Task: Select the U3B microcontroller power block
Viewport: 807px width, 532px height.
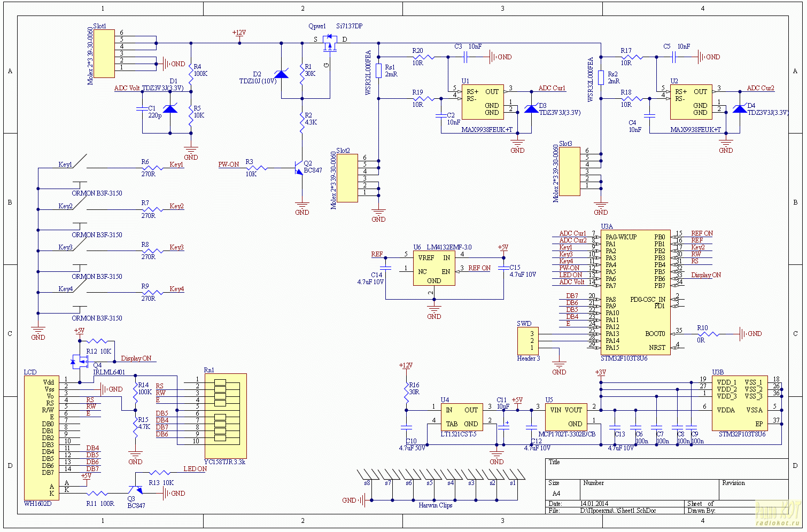Action: click(740, 403)
